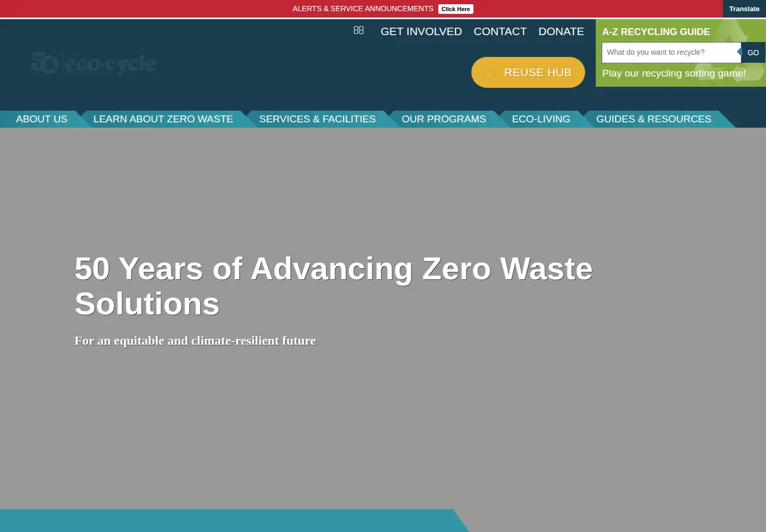Viewport: 766px width, 532px height.
Task: Open the Translate option
Action: point(744,9)
